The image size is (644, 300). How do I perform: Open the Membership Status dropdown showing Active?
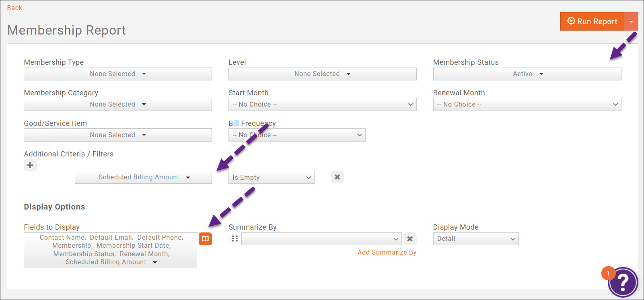click(x=527, y=74)
